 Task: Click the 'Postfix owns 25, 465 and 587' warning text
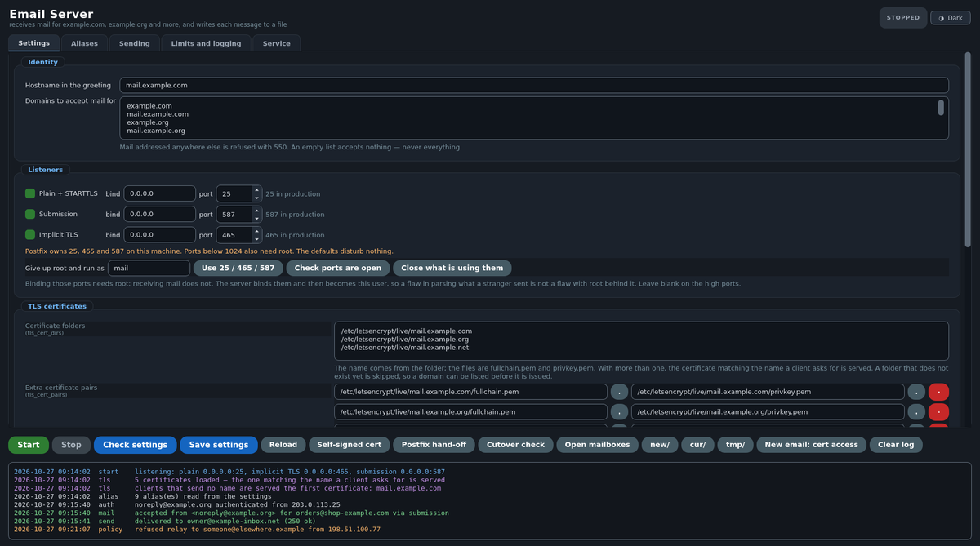click(209, 251)
